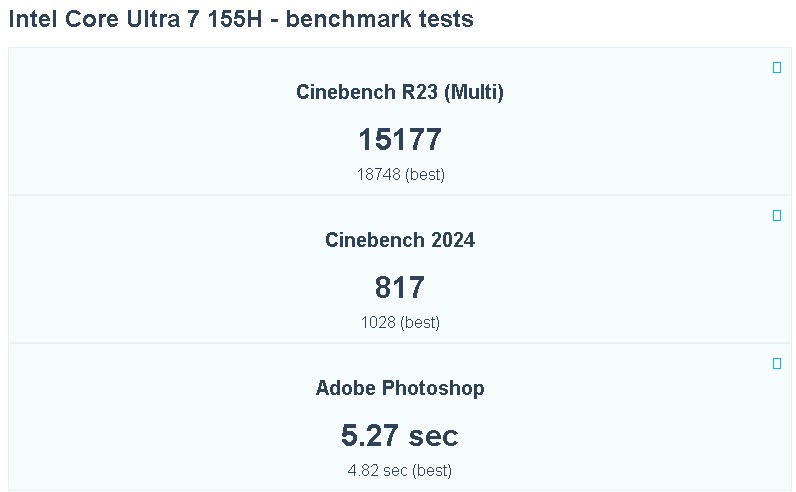The image size is (796, 492).
Task: Click the corner icon on Cinebench 2024 card
Action: pyautogui.click(x=777, y=216)
